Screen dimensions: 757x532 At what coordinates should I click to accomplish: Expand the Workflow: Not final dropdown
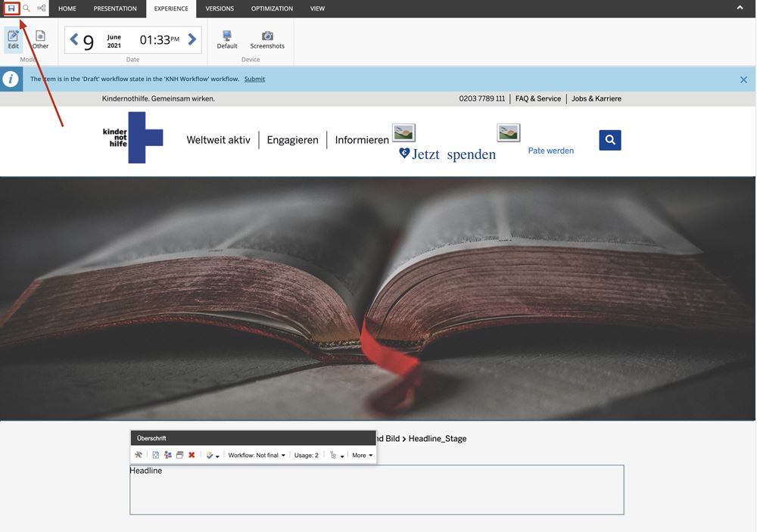click(257, 456)
